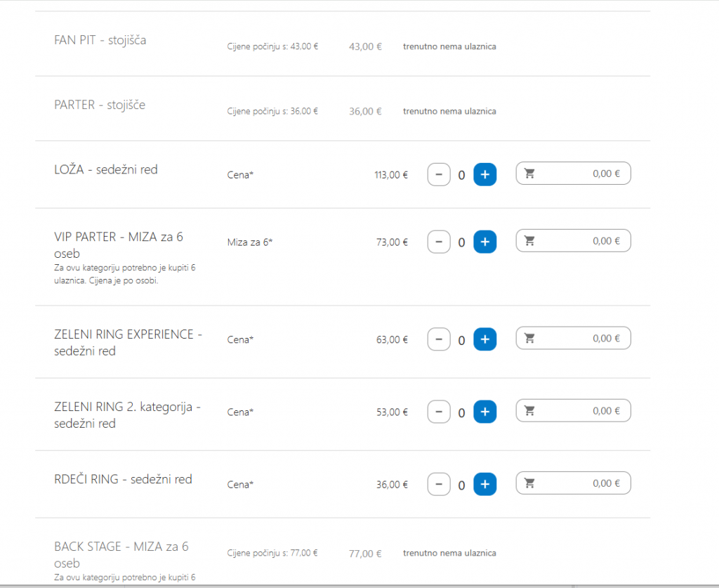This screenshot has width=719, height=588.
Task: Click the RDEČI RING 36,00 € price
Action: (x=392, y=484)
